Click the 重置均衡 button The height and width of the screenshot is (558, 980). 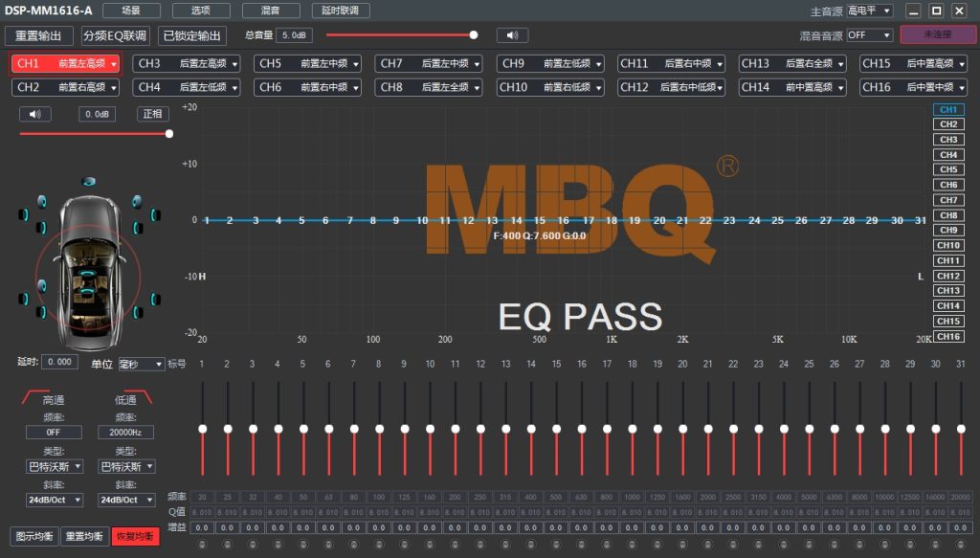(x=84, y=536)
